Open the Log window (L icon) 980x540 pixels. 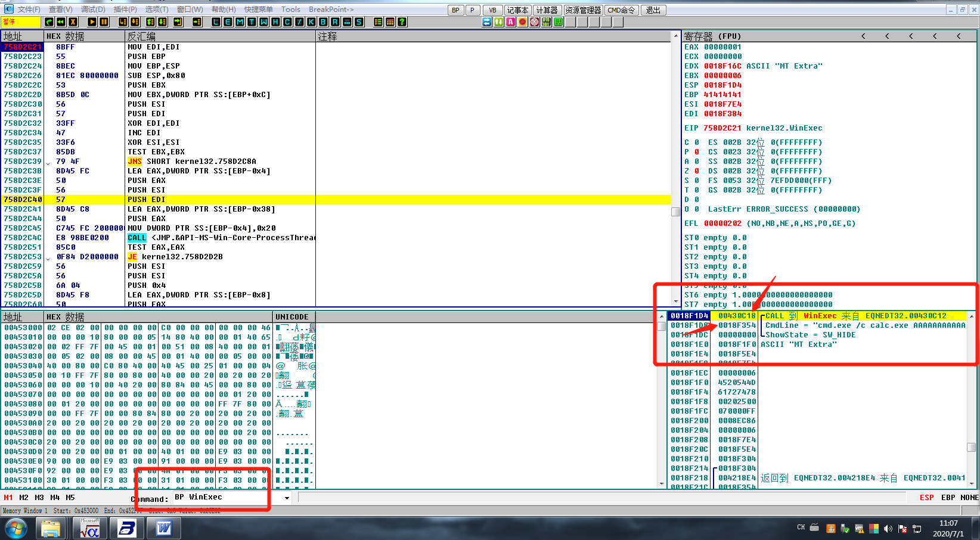(216, 21)
